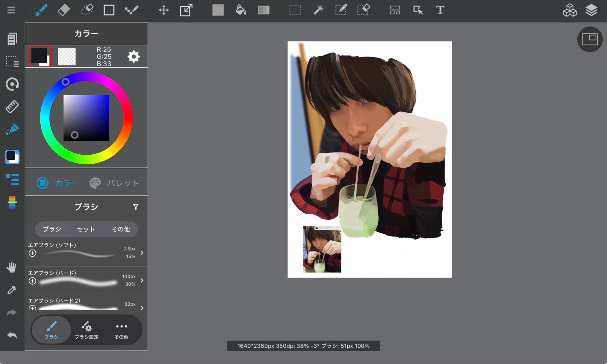The height and width of the screenshot is (364, 607).
Task: Select the Bucket fill tool
Action: tap(241, 10)
